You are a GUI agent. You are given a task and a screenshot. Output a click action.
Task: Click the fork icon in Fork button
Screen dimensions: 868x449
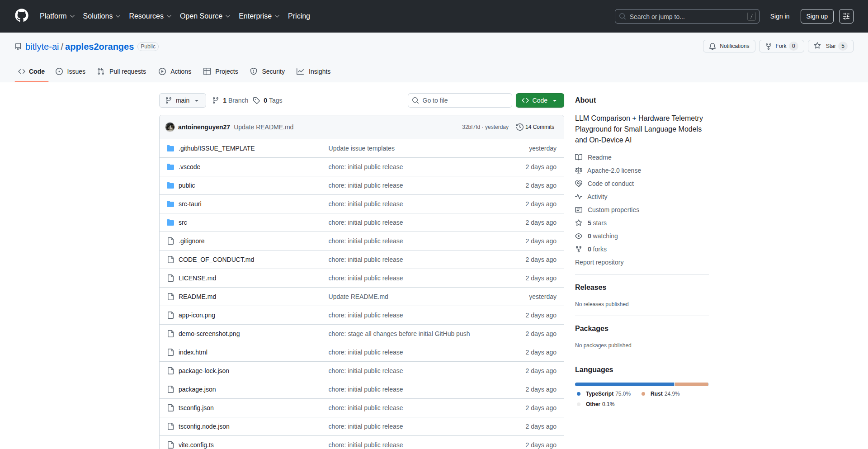coord(769,46)
